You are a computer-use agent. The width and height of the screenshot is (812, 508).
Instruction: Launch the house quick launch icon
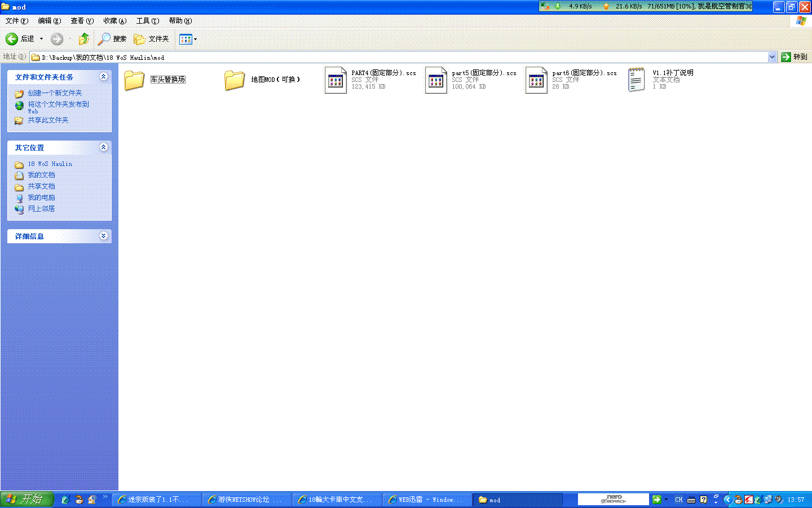[x=92, y=500]
